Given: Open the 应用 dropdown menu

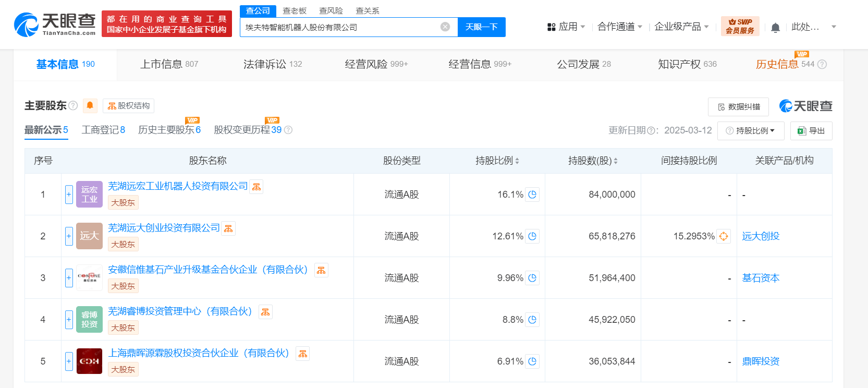Looking at the screenshot, I should [x=566, y=27].
